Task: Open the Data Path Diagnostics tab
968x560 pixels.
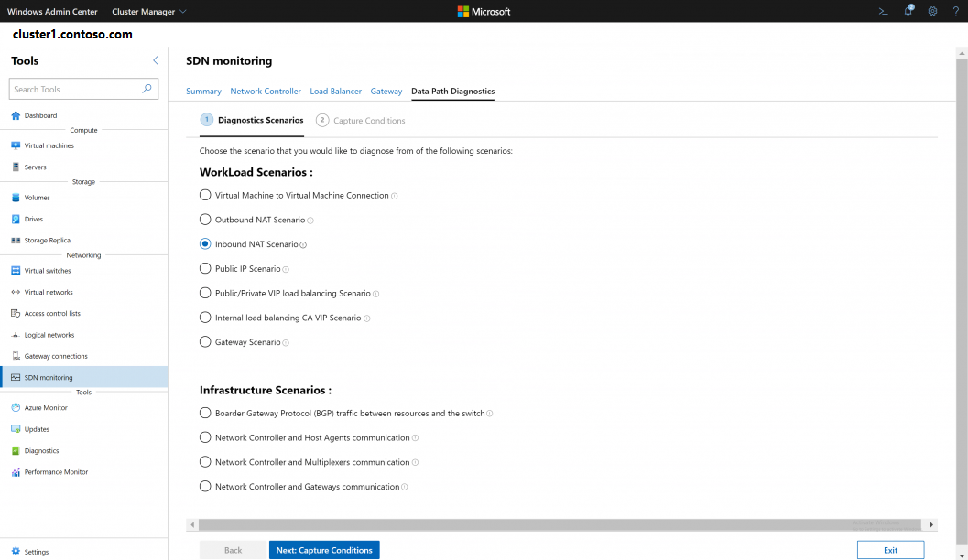Action: click(453, 92)
